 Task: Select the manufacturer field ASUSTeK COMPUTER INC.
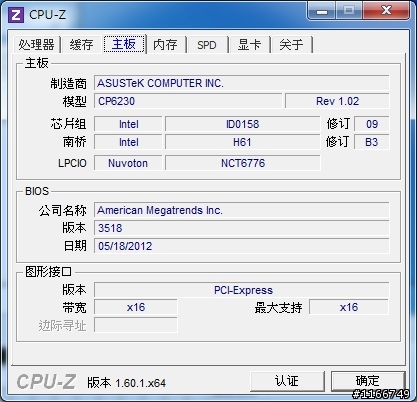click(x=242, y=83)
